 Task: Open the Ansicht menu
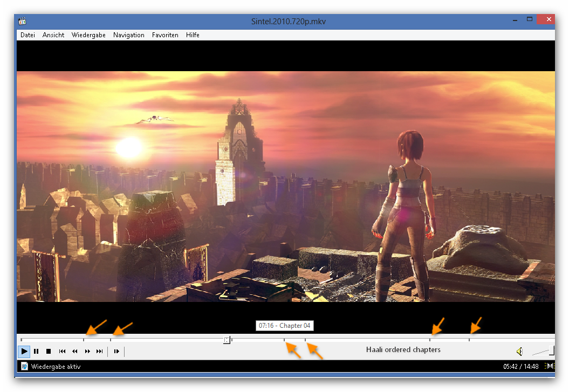click(53, 35)
